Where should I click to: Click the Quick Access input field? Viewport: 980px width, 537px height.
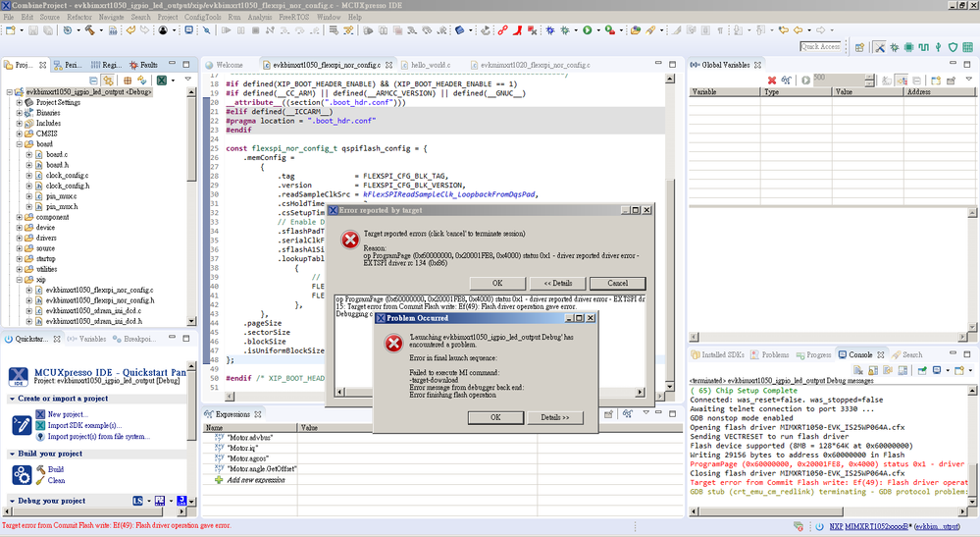(x=821, y=46)
